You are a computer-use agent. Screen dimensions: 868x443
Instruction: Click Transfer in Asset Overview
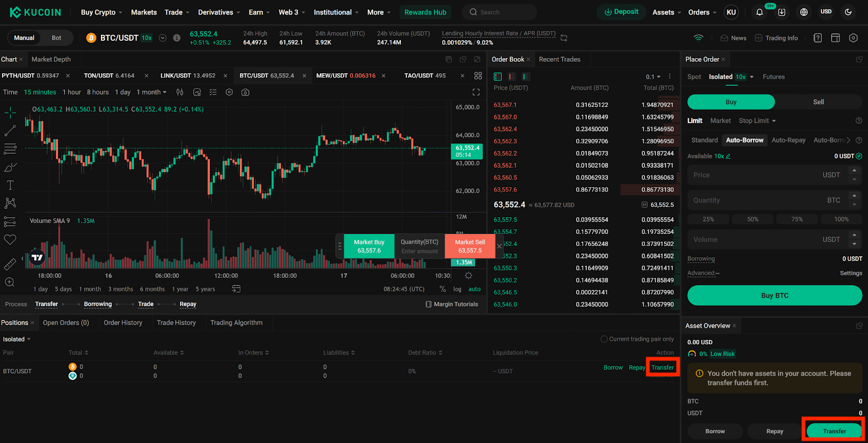pos(834,431)
